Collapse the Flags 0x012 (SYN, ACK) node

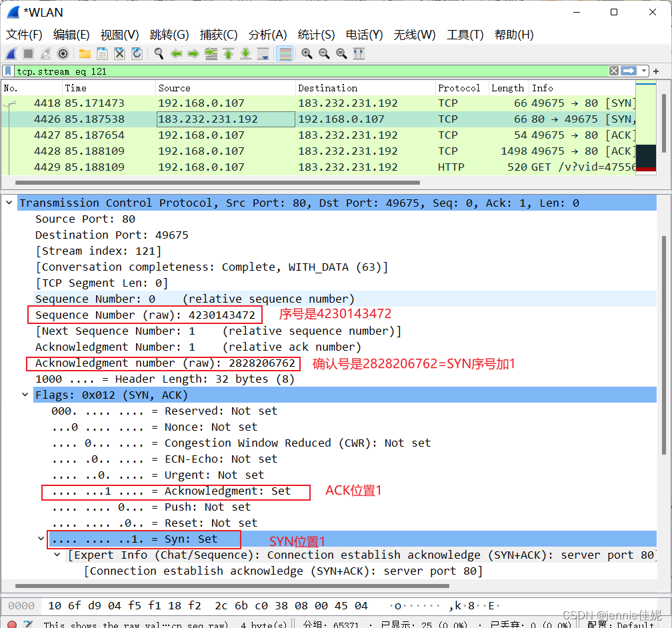click(x=25, y=395)
